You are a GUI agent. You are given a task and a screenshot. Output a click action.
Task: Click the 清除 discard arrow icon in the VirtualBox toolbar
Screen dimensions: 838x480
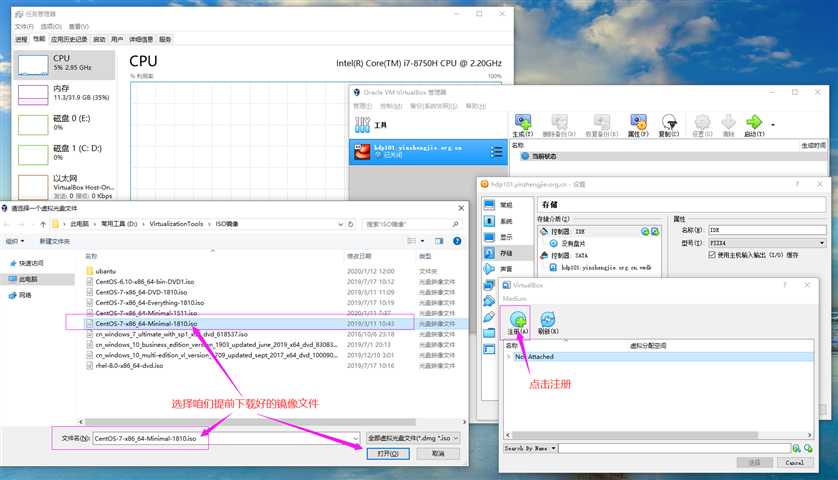point(728,122)
